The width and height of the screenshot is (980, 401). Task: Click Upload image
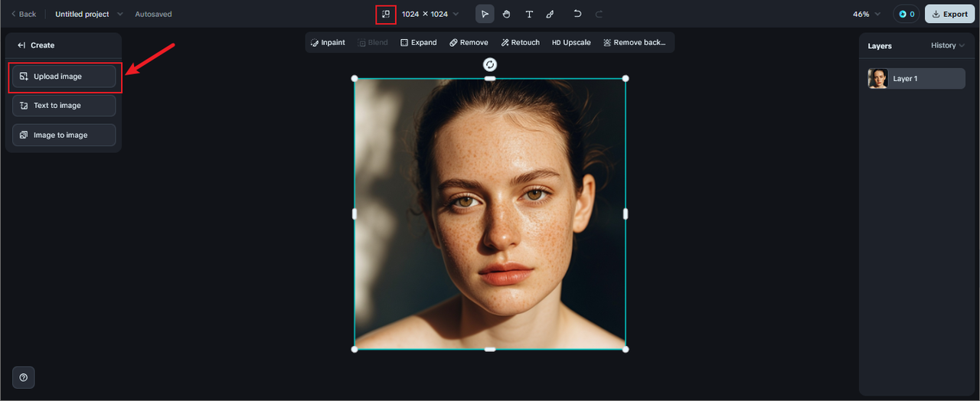(64, 77)
